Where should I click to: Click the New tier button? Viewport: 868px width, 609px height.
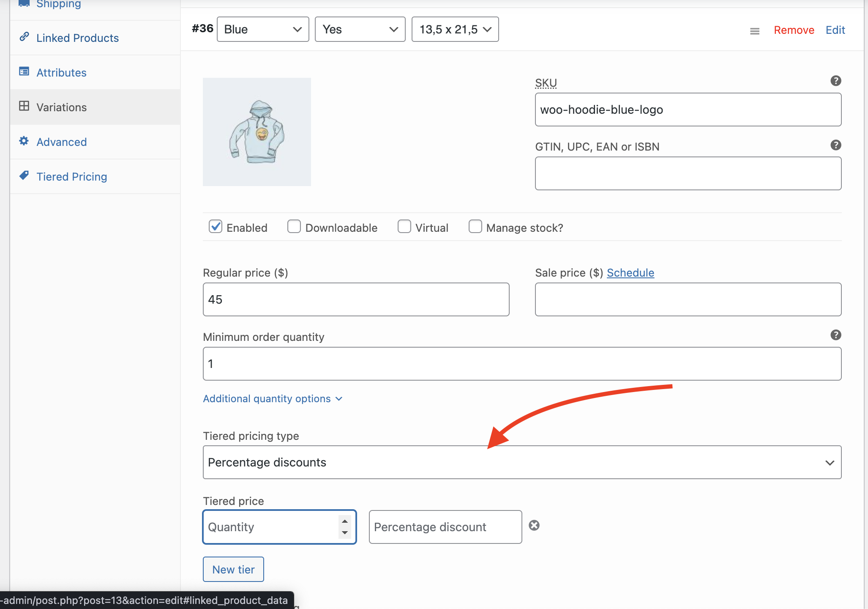pyautogui.click(x=233, y=569)
